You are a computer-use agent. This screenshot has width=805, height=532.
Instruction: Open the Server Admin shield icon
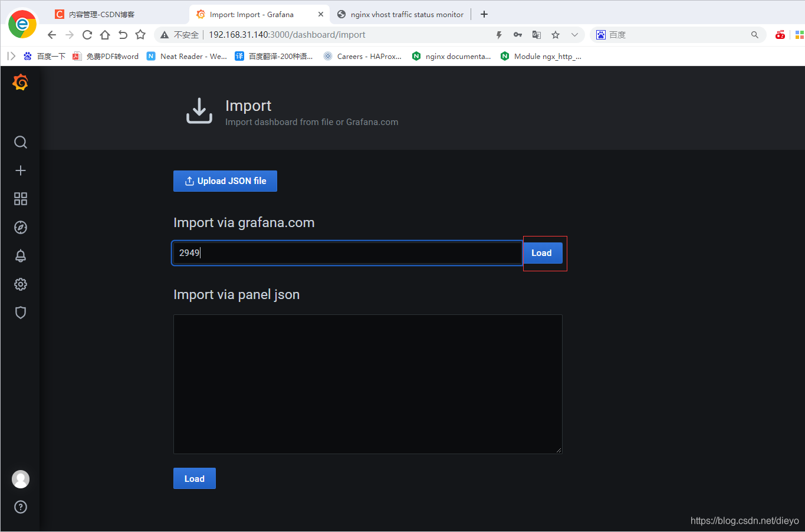click(x=21, y=313)
